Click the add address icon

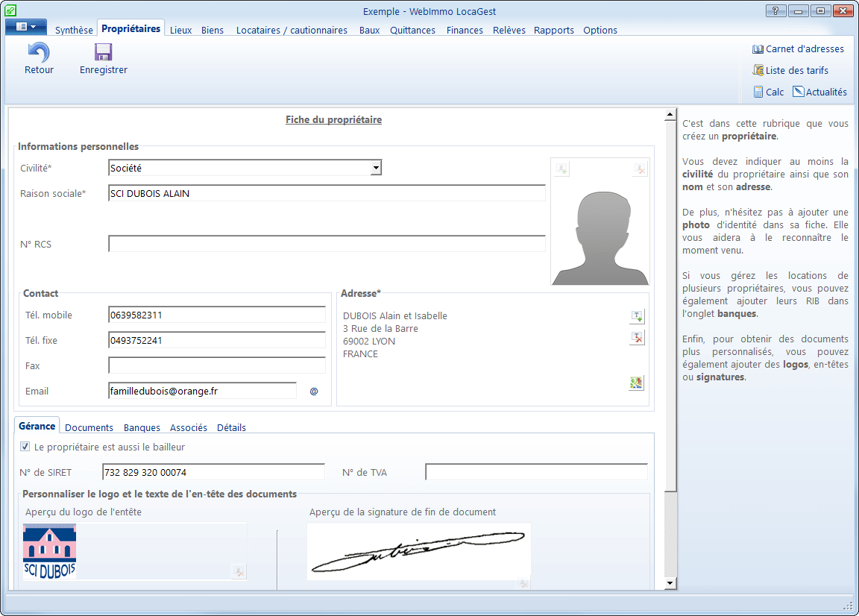(x=636, y=316)
